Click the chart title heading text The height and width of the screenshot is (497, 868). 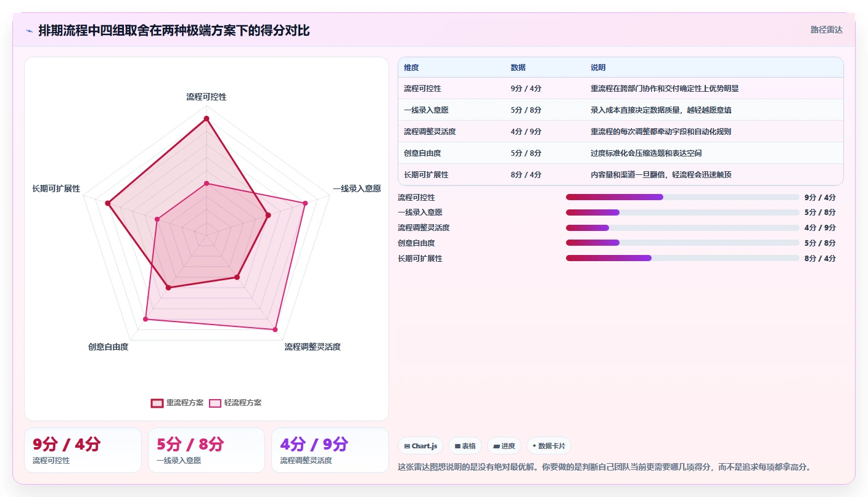click(x=174, y=30)
